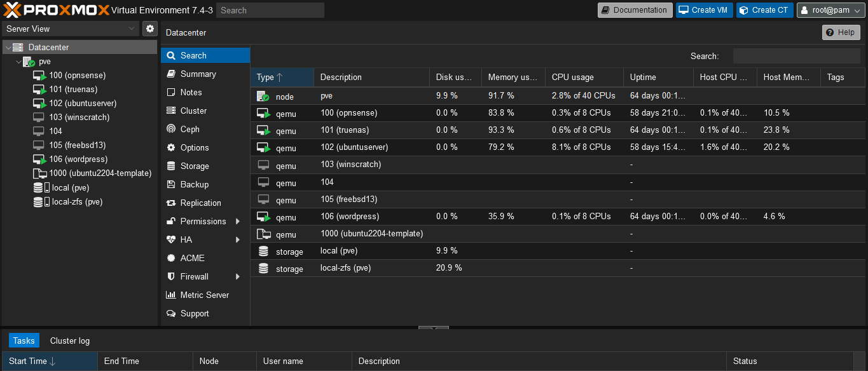Open the Summary menu item

198,74
